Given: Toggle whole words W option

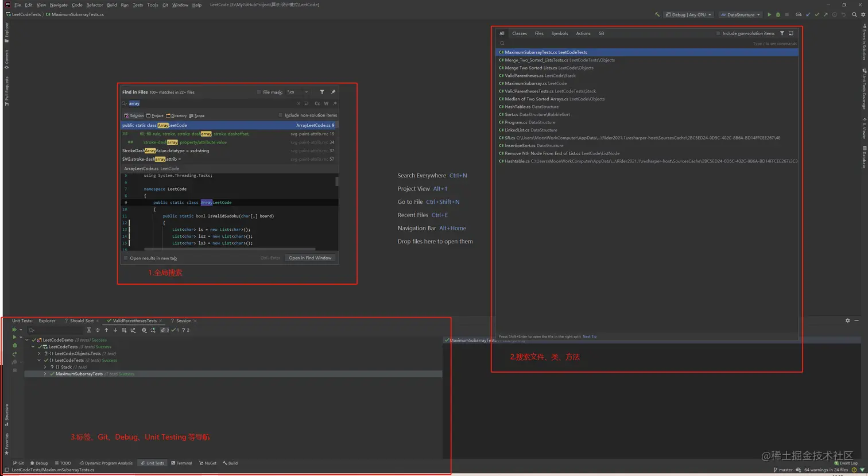Looking at the screenshot, I should 326,103.
